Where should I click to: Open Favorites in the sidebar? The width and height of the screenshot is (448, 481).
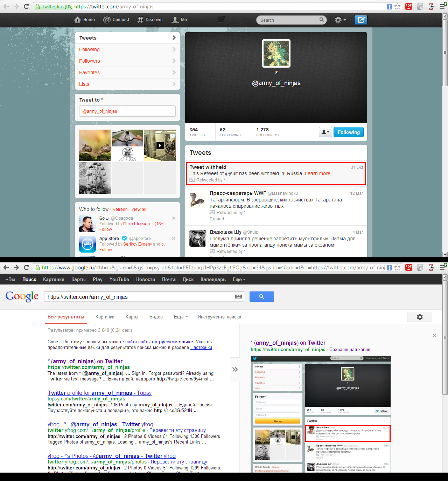[127, 73]
